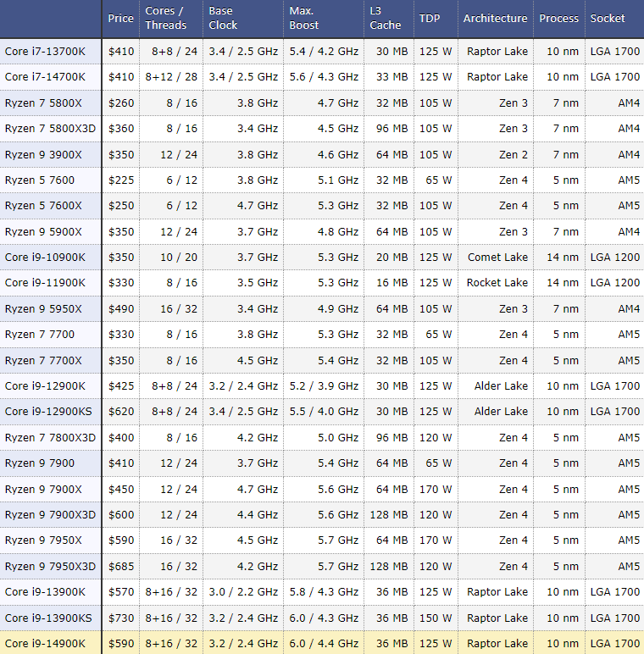Select the Core i9-10900K row name
The width and height of the screenshot is (644, 654).
[45, 258]
